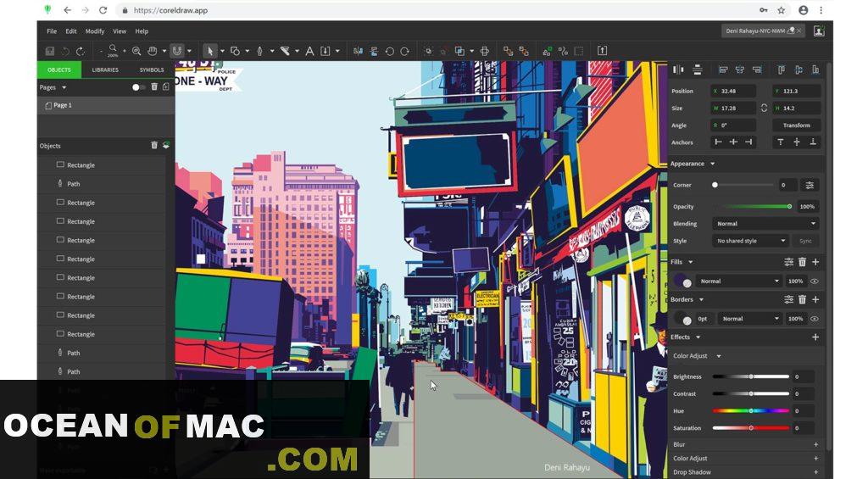
Task: Open the Blending mode Normal dropdown
Action: [765, 224]
